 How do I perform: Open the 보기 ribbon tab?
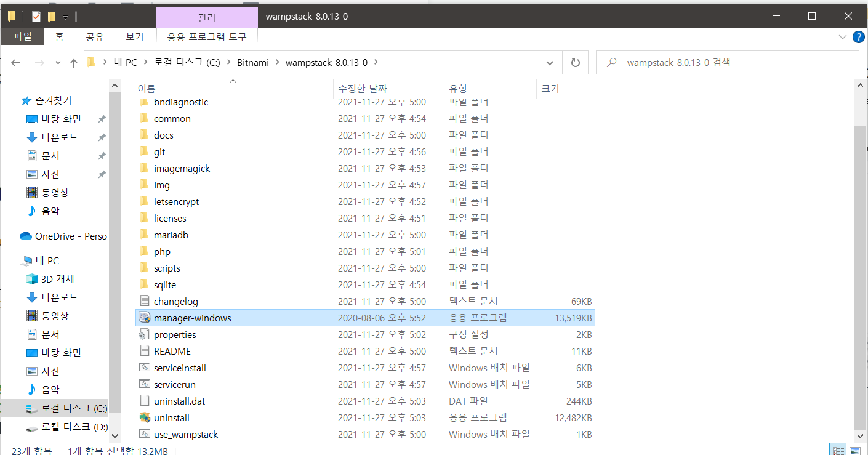[134, 37]
